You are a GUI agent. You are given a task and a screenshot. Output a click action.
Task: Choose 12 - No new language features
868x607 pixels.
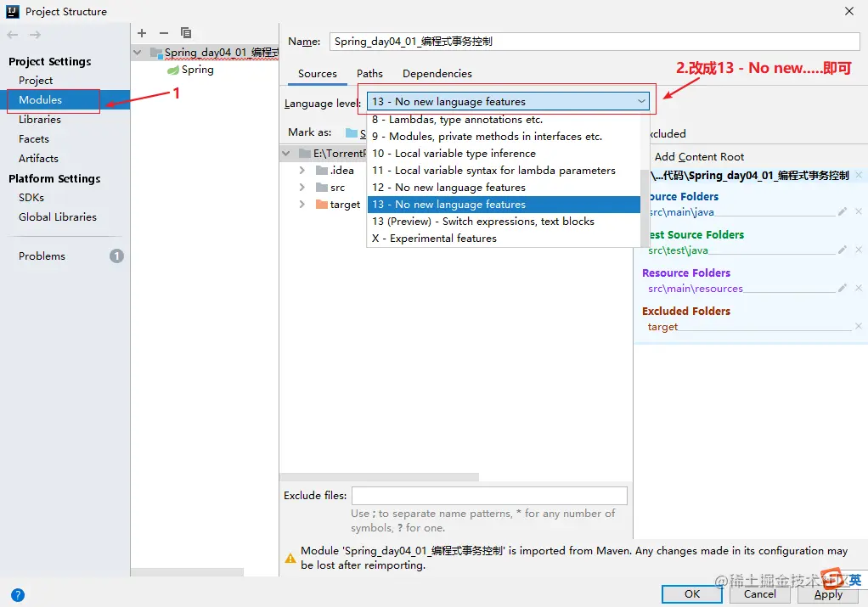pos(504,188)
